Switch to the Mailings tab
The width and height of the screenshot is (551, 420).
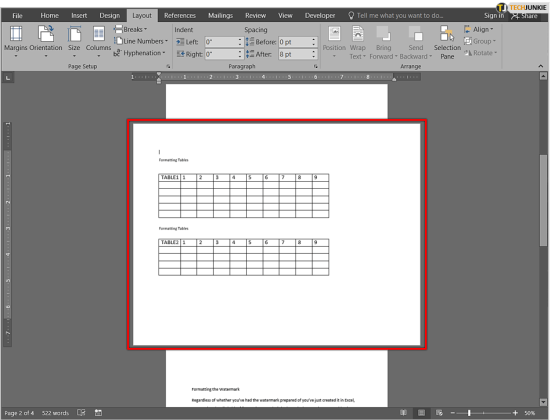(x=220, y=15)
